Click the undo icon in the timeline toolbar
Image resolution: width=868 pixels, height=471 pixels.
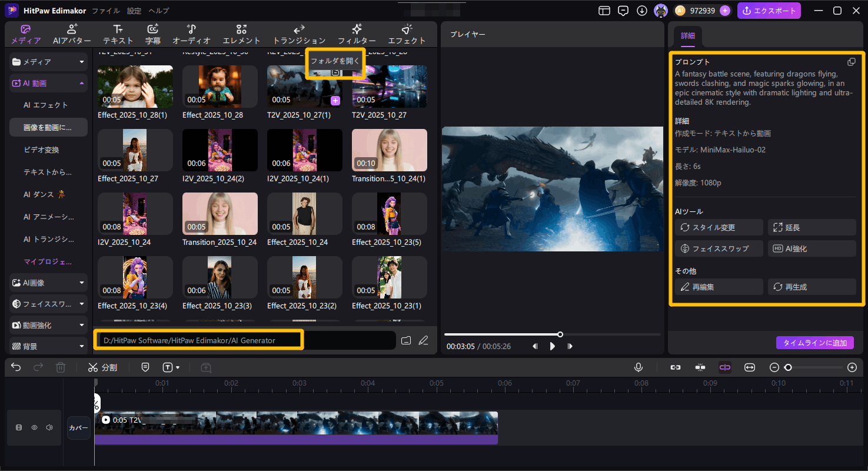(x=16, y=367)
